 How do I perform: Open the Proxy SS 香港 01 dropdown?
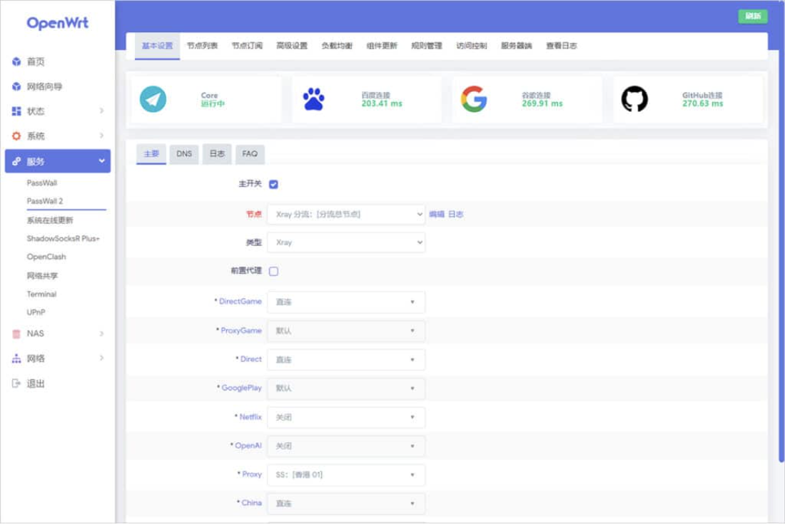[x=346, y=475]
